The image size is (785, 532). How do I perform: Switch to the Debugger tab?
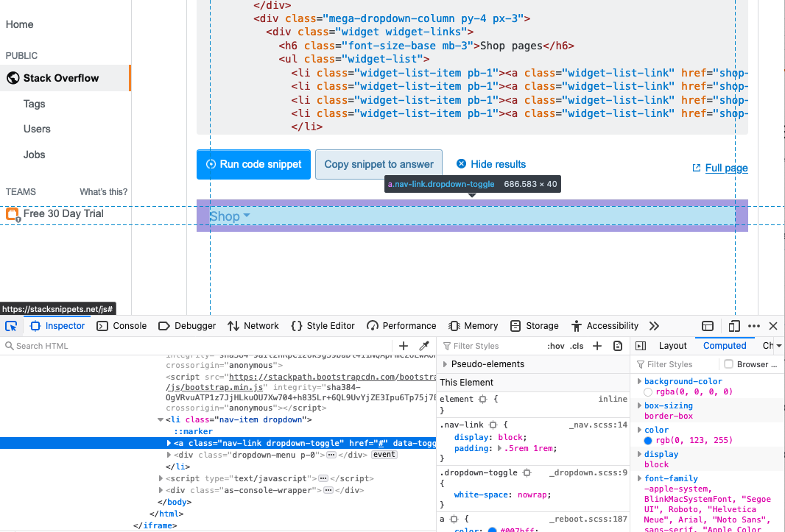[187, 326]
